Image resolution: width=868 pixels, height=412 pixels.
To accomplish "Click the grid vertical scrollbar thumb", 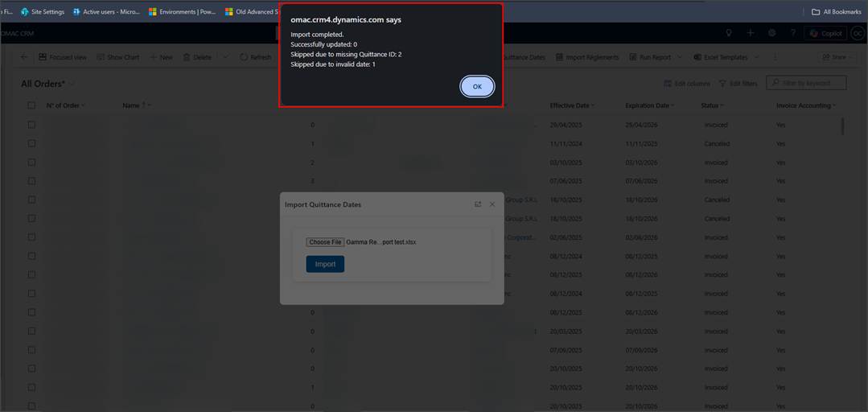I will (x=842, y=126).
